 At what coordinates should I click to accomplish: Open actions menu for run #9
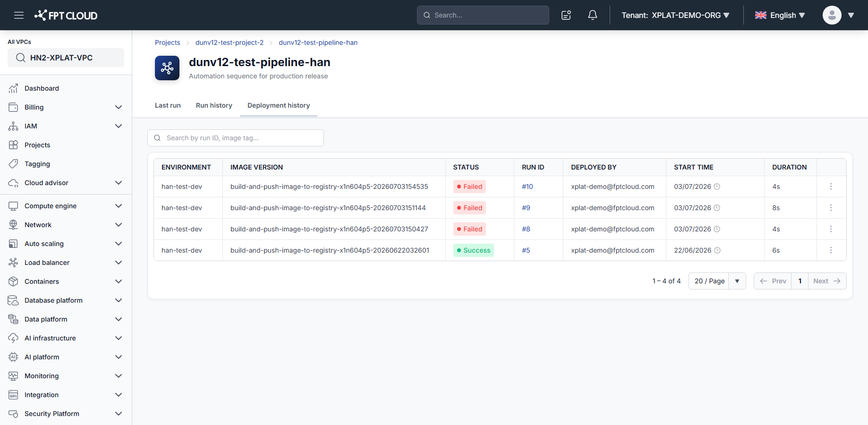coord(831,208)
